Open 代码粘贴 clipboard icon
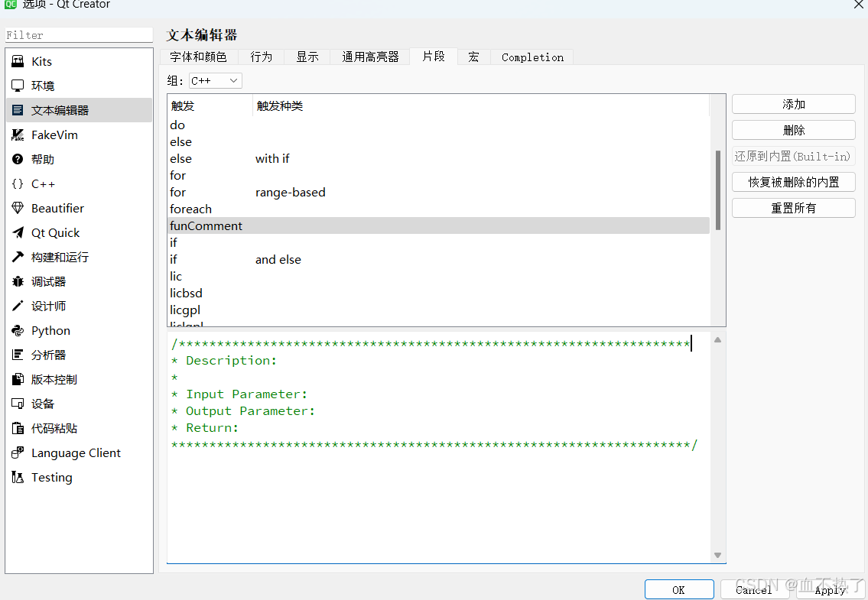868x600 pixels. pyautogui.click(x=18, y=429)
